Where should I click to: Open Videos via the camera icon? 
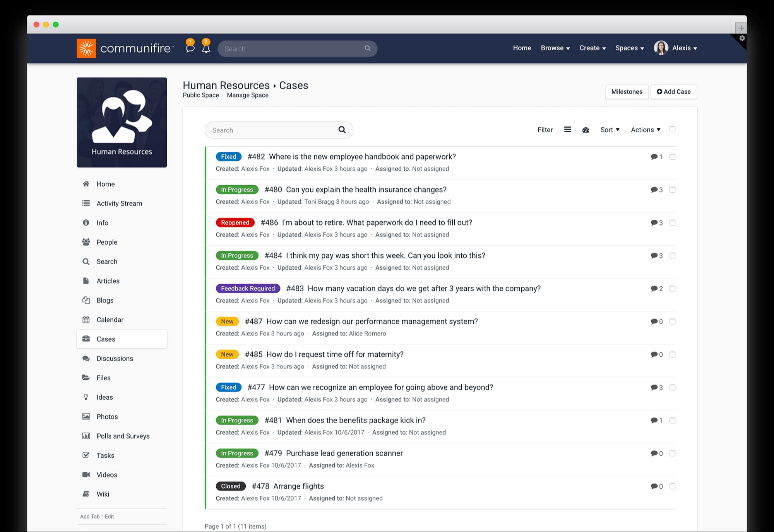(x=86, y=474)
